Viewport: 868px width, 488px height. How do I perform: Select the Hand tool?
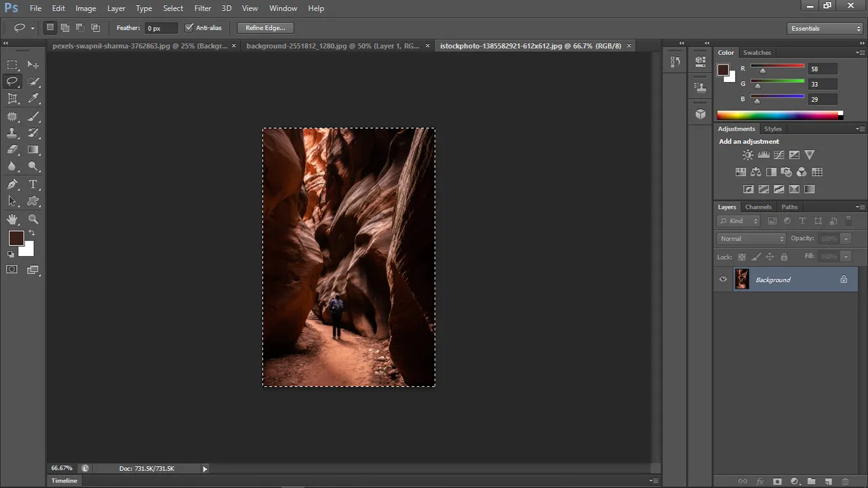pyautogui.click(x=12, y=219)
